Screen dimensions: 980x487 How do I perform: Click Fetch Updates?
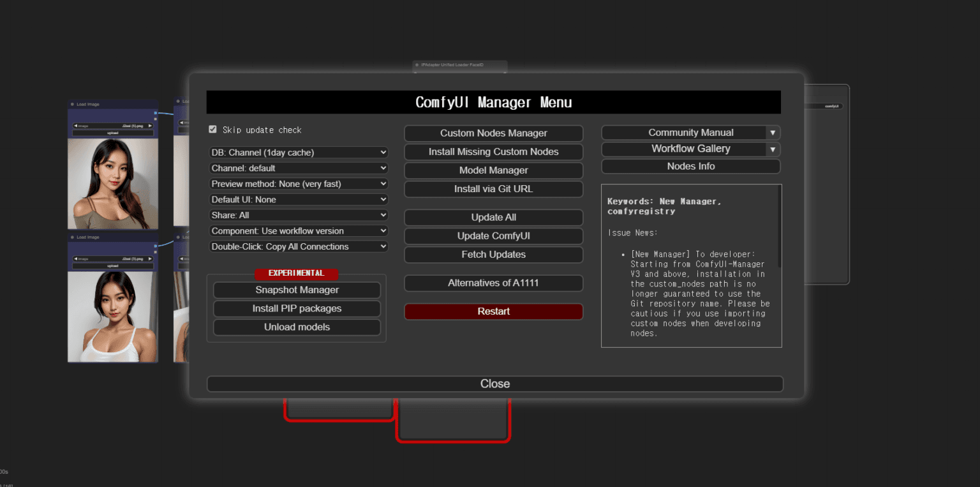click(493, 255)
